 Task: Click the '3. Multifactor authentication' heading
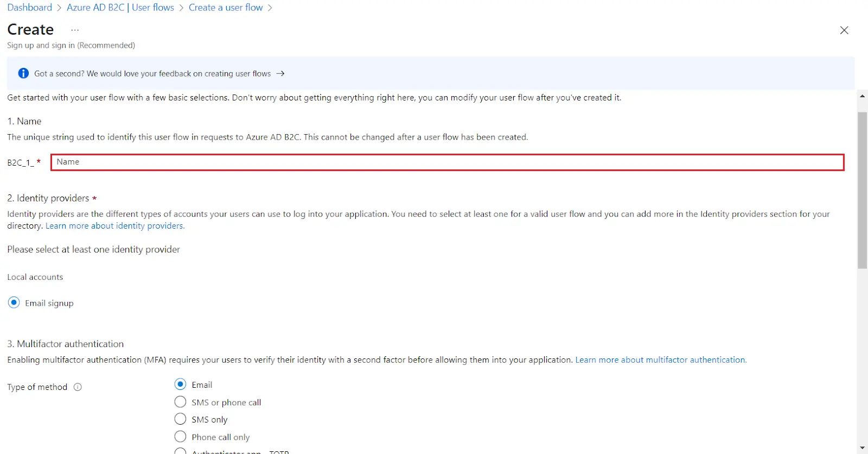pyautogui.click(x=66, y=344)
